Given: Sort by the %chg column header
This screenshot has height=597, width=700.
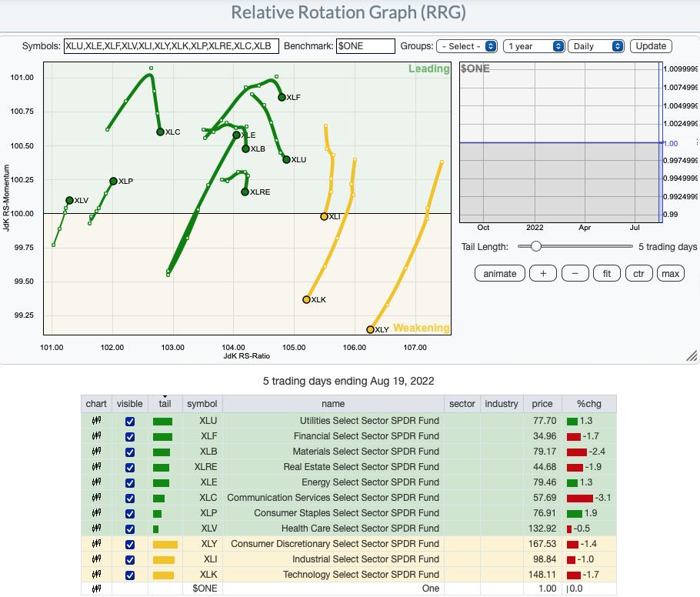Looking at the screenshot, I should 588,404.
